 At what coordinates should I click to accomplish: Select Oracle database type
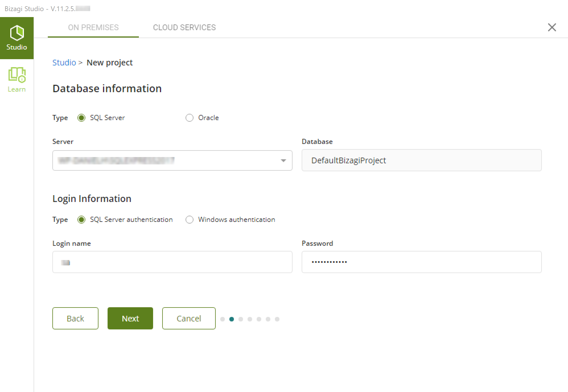point(190,118)
